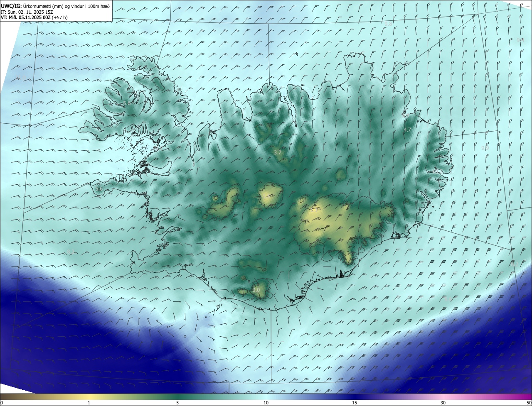
Task: Click the "15" tick label on the color scale
Action: click(x=355, y=403)
